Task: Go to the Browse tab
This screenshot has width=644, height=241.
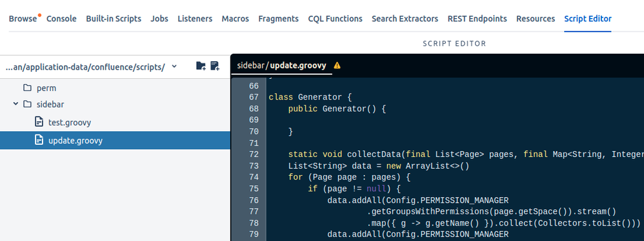Action: pos(23,19)
